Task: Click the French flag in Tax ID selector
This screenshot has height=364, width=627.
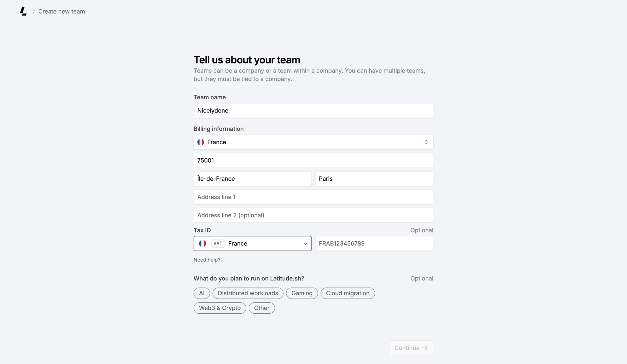Action: click(202, 243)
